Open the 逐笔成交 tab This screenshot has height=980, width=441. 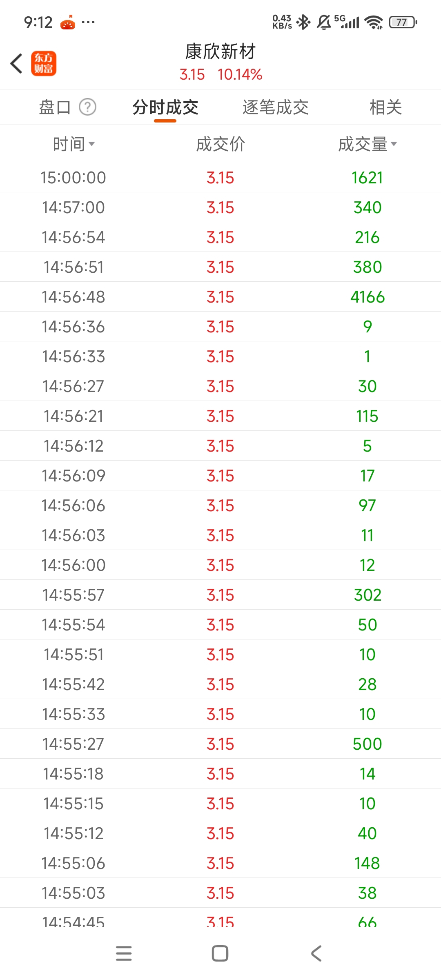276,107
